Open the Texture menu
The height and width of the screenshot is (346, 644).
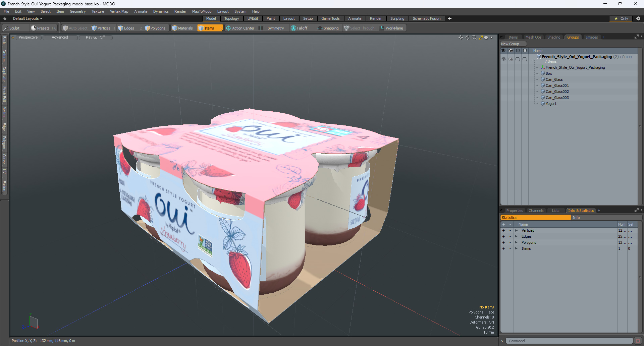(x=98, y=11)
